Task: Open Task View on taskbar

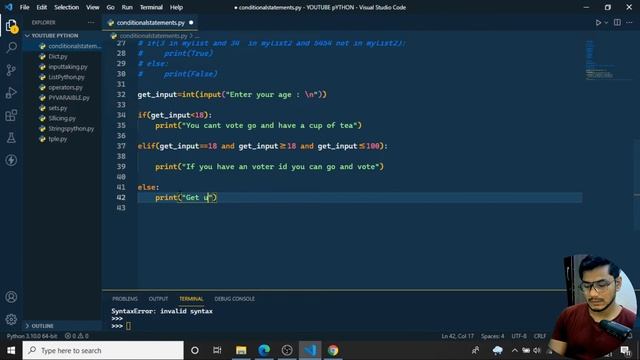Action: [217, 350]
